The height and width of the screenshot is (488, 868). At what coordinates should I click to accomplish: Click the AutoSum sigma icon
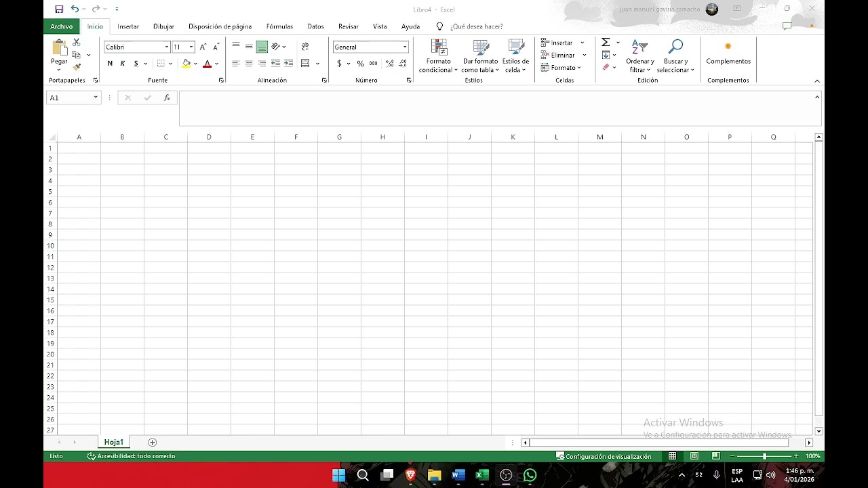606,43
